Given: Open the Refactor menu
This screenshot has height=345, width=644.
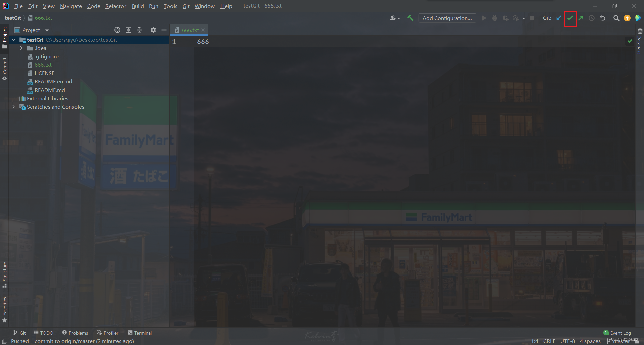Looking at the screenshot, I should click(x=116, y=6).
